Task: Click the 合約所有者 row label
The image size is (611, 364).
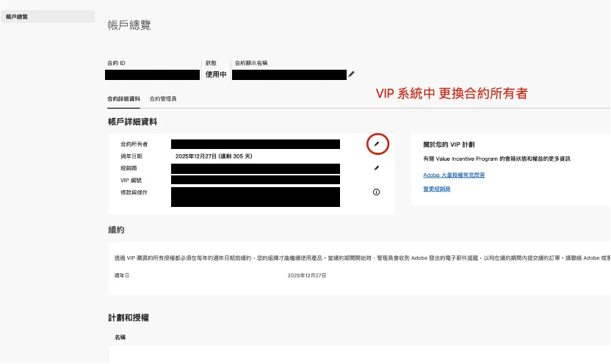Action: coord(134,144)
